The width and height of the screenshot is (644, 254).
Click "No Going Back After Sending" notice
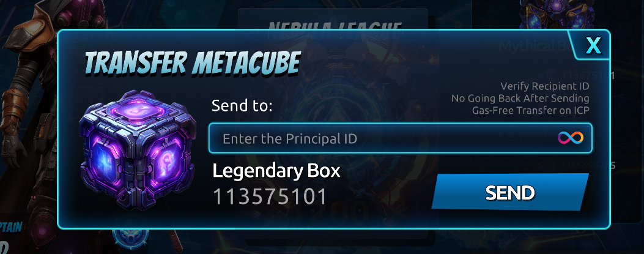click(520, 98)
